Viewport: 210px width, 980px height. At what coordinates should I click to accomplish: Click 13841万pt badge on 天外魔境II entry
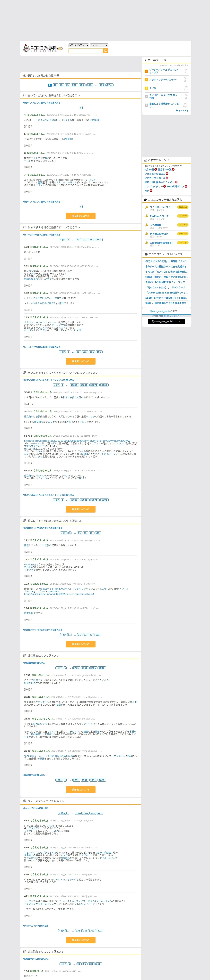(183, 225)
